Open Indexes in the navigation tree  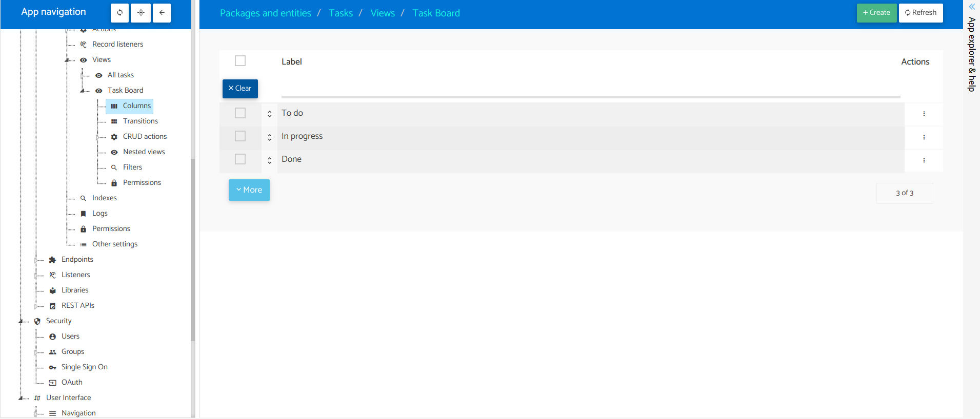(x=105, y=198)
